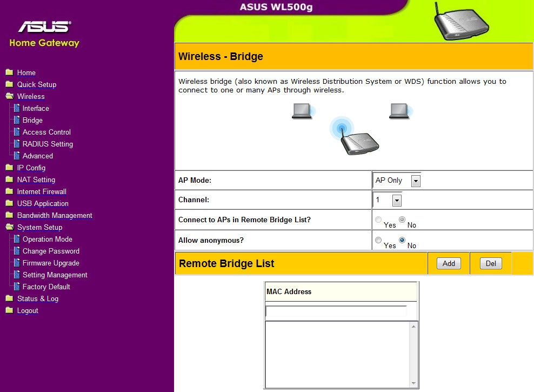Open the Factory Default page
534x392 pixels.
click(x=46, y=287)
